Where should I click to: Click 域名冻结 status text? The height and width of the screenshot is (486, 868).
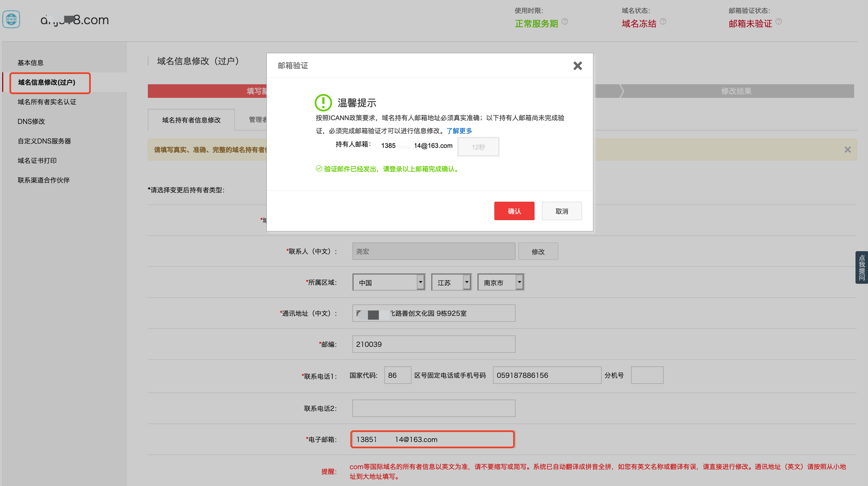639,24
